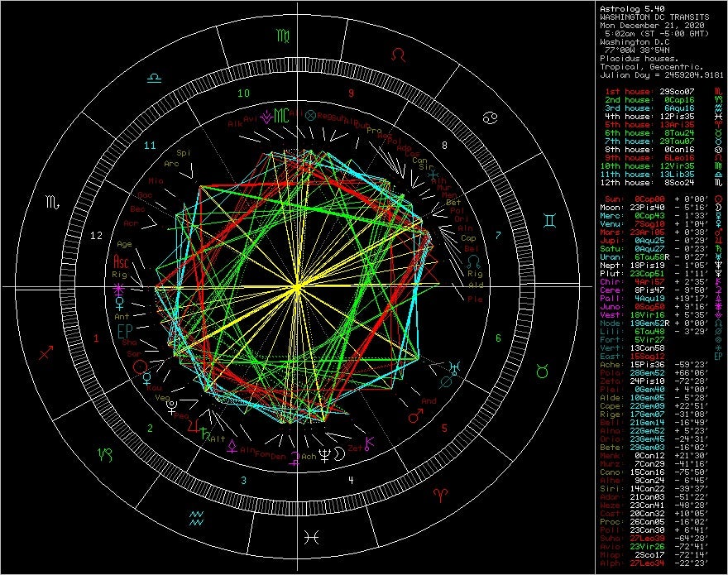The width and height of the screenshot is (728, 575).
Task: Click the Uranus glyph inside the chart wheel
Action: pyautogui.click(x=455, y=369)
